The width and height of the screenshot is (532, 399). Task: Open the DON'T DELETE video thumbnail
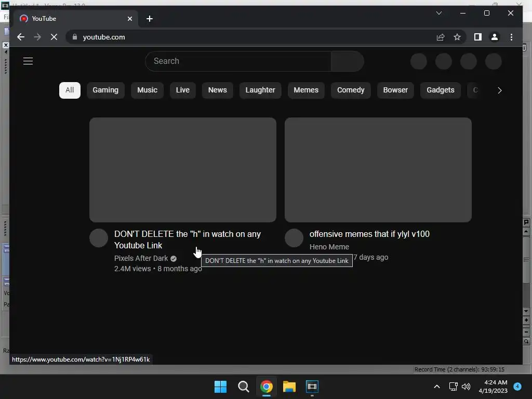tap(182, 170)
